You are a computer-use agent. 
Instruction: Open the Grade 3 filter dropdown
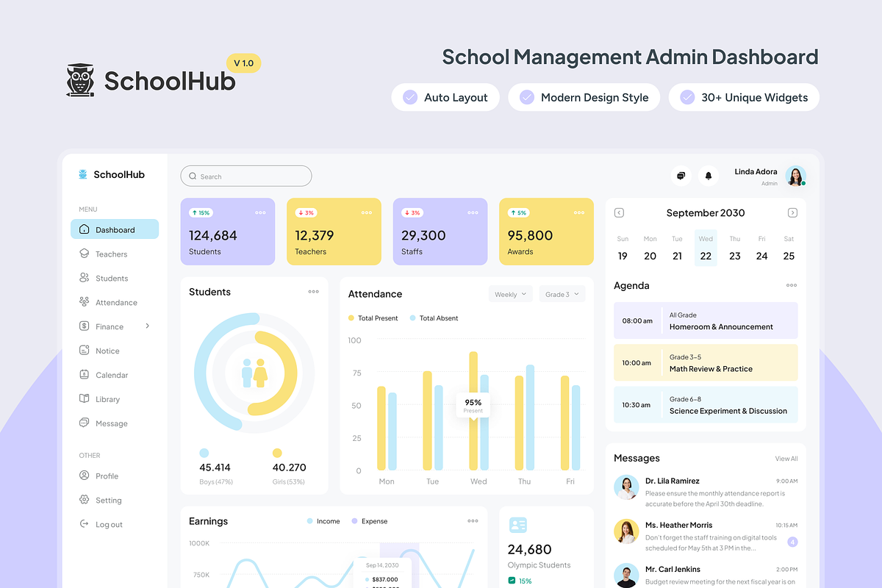[x=562, y=294]
